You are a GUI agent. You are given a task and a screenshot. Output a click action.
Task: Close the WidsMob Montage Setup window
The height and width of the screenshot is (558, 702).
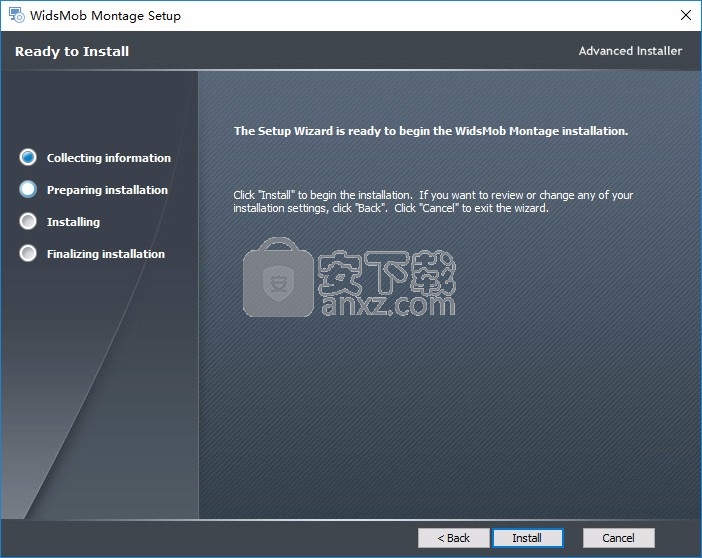(685, 15)
